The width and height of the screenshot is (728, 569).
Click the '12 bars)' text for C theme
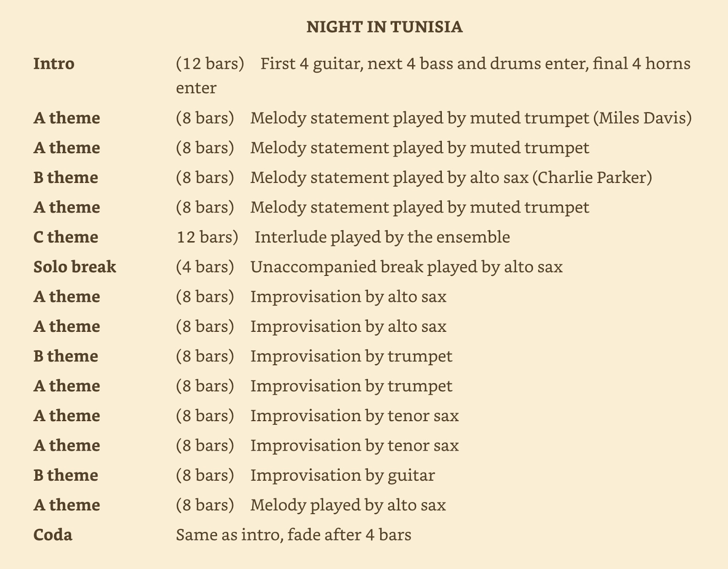[208, 237]
